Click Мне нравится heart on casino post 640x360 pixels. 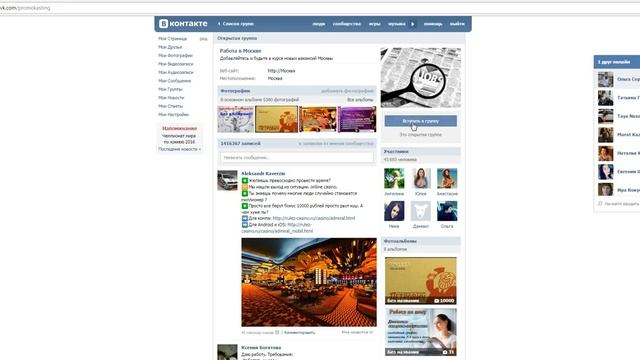(357, 333)
